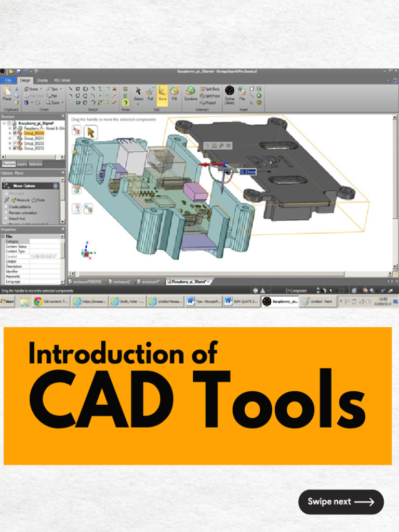Switch to the RS / Allied ribbon tab
The width and height of the screenshot is (399, 532).
(62, 80)
